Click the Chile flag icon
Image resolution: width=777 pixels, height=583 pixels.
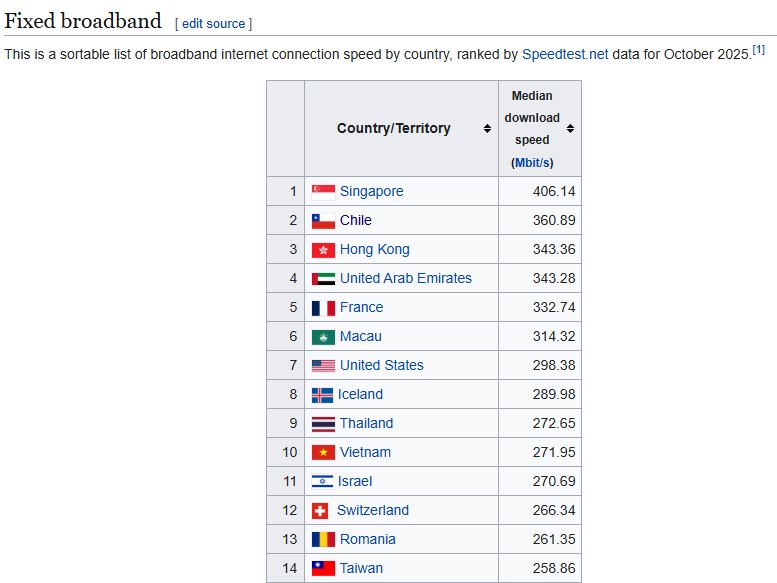coord(323,221)
